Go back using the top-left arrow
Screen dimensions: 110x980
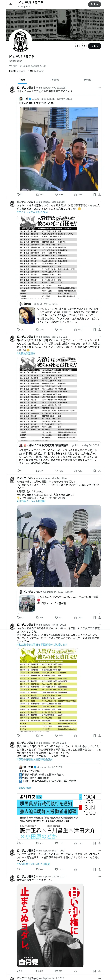click(10, 5)
